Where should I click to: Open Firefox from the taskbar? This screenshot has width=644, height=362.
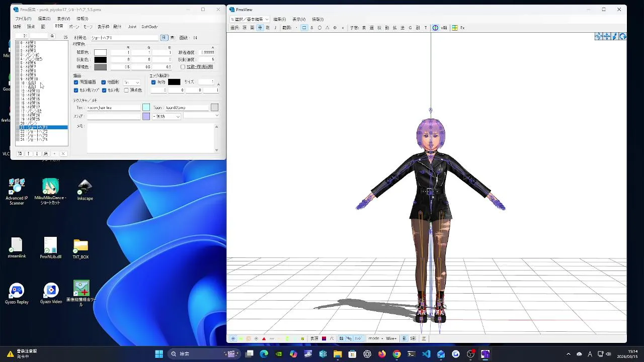[x=382, y=354]
